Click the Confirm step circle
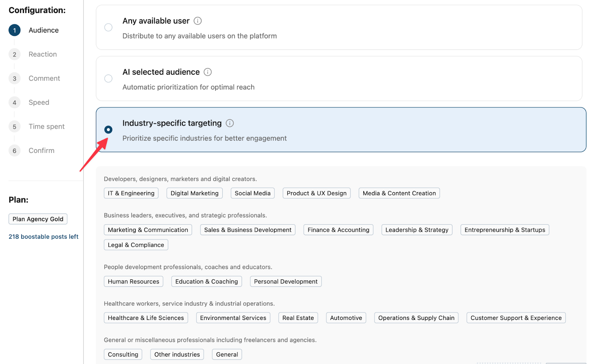This screenshot has height=364, width=598. [14, 150]
